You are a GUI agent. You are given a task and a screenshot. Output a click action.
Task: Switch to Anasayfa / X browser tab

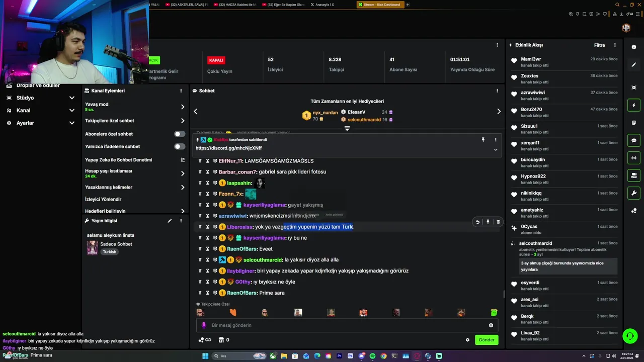tap(323, 5)
